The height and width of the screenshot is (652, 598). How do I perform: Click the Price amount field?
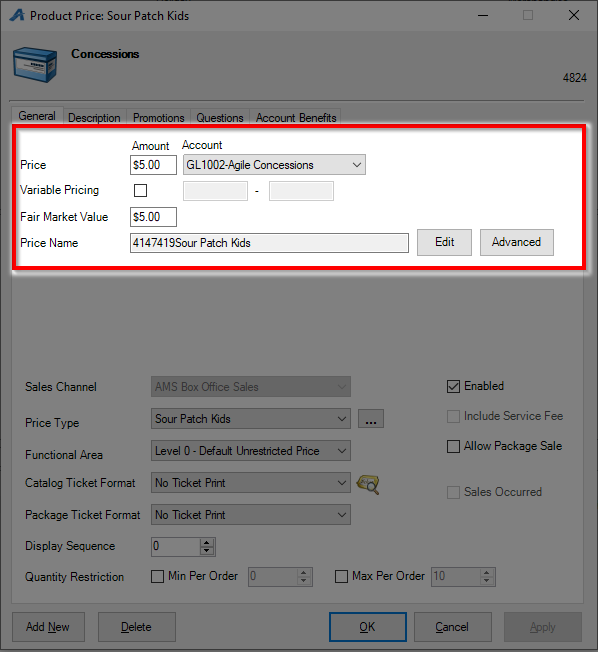(x=153, y=165)
